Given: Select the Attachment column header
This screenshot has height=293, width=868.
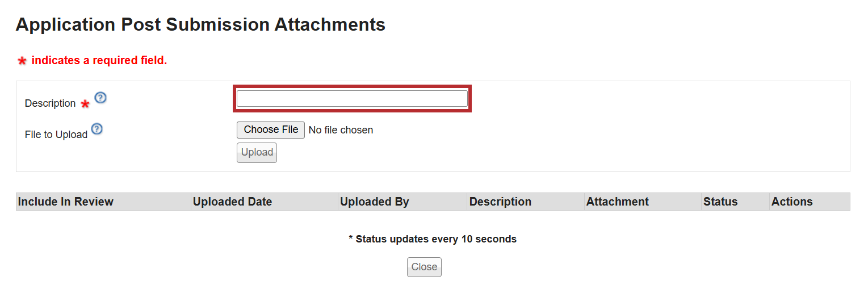Looking at the screenshot, I should (x=617, y=202).
